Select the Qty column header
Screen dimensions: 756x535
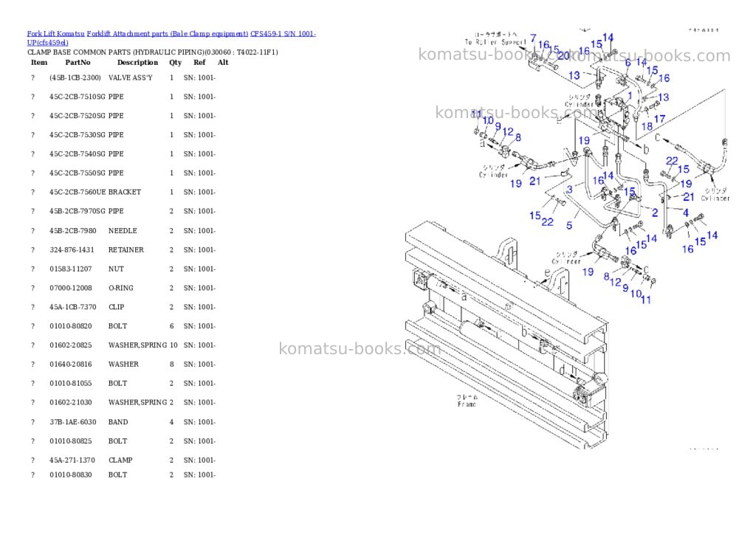coord(176,63)
